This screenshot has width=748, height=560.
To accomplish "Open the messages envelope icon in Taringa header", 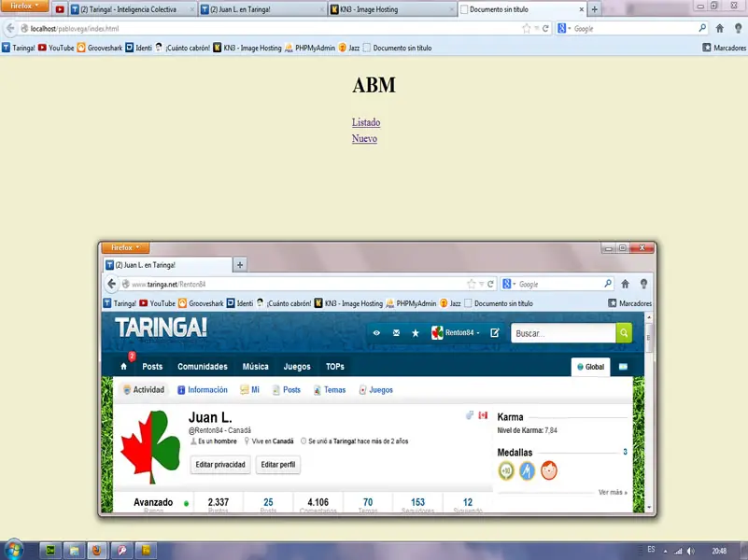I will [396, 332].
